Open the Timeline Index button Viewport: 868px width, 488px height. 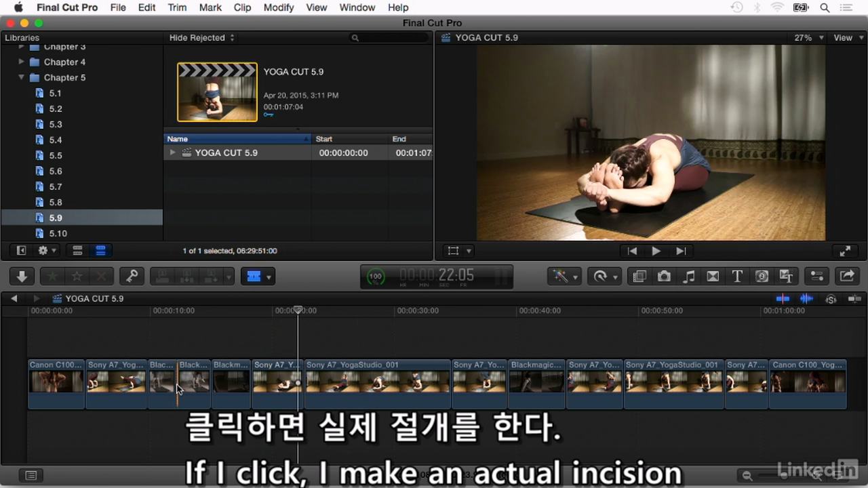tap(31, 476)
